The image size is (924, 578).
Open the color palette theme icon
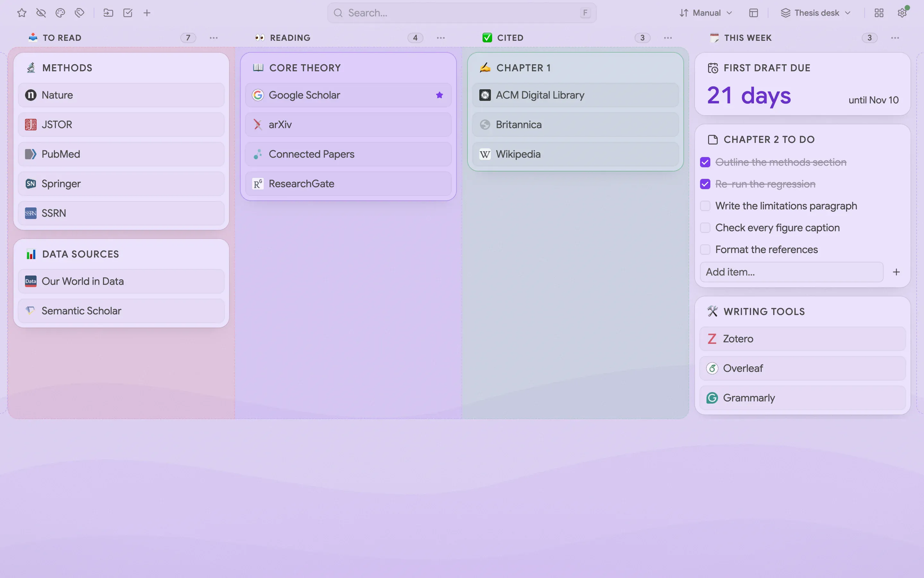coord(60,13)
